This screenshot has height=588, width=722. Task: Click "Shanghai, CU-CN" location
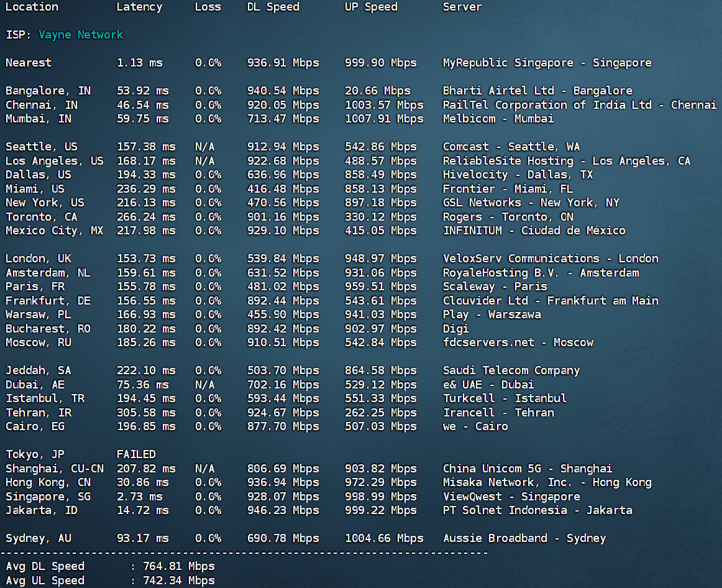(54, 469)
